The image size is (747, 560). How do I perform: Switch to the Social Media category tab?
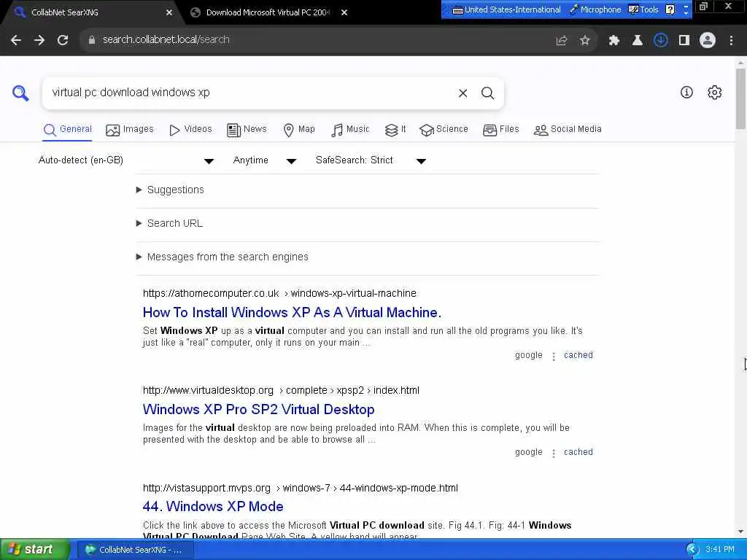coord(568,130)
